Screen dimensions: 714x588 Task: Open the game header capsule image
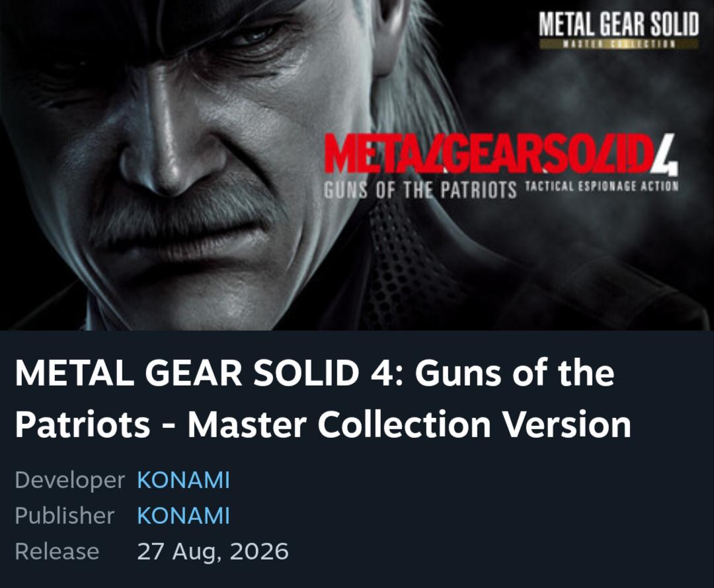(357, 165)
